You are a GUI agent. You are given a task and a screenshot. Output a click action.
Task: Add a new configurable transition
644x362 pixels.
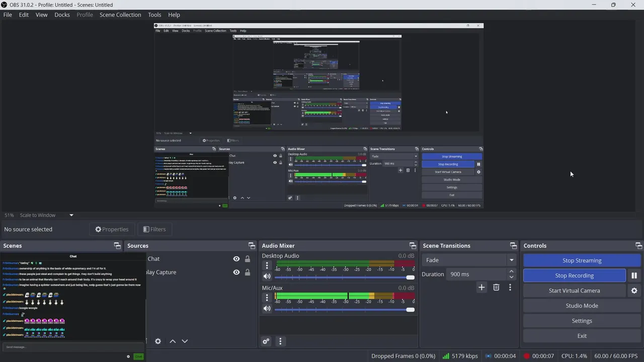481,287
